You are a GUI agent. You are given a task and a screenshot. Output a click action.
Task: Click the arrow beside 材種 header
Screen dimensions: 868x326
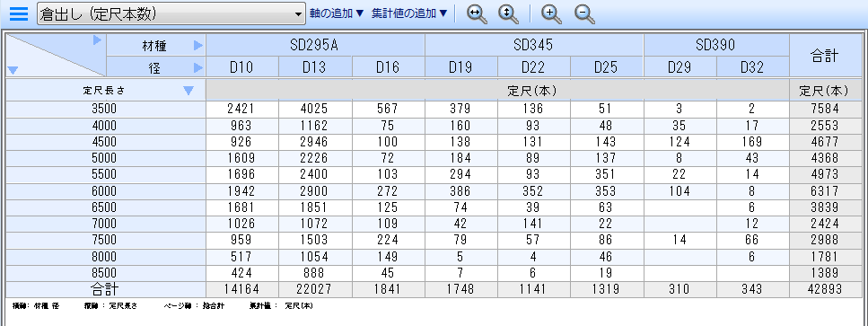[198, 46]
